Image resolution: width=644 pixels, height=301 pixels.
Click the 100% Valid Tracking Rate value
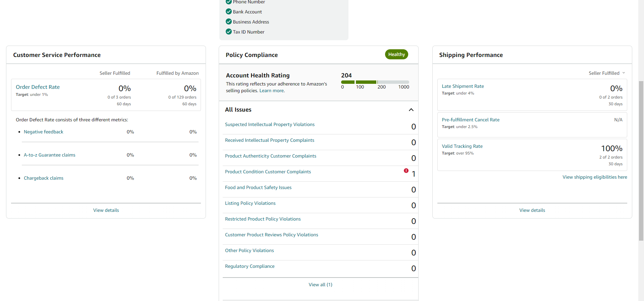coord(612,148)
